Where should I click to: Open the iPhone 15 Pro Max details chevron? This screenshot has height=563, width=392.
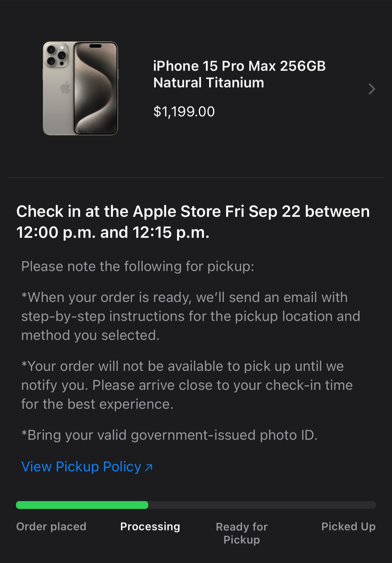point(372,89)
